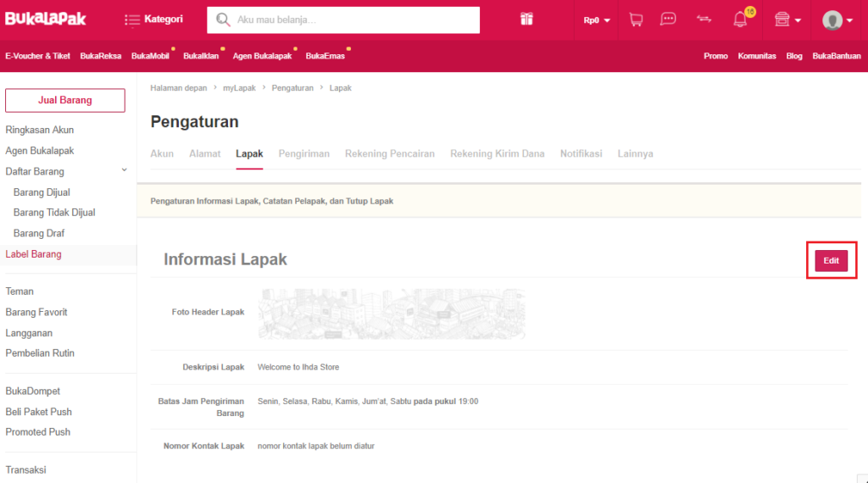Open the shopping cart icon
This screenshot has height=483, width=868.
click(x=636, y=20)
